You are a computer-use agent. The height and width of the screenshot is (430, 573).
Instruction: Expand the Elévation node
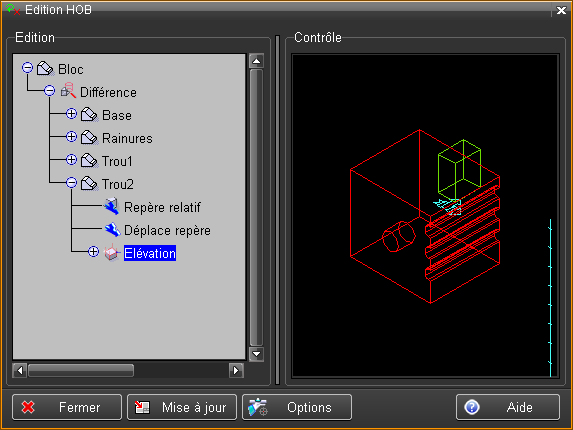pyautogui.click(x=94, y=252)
